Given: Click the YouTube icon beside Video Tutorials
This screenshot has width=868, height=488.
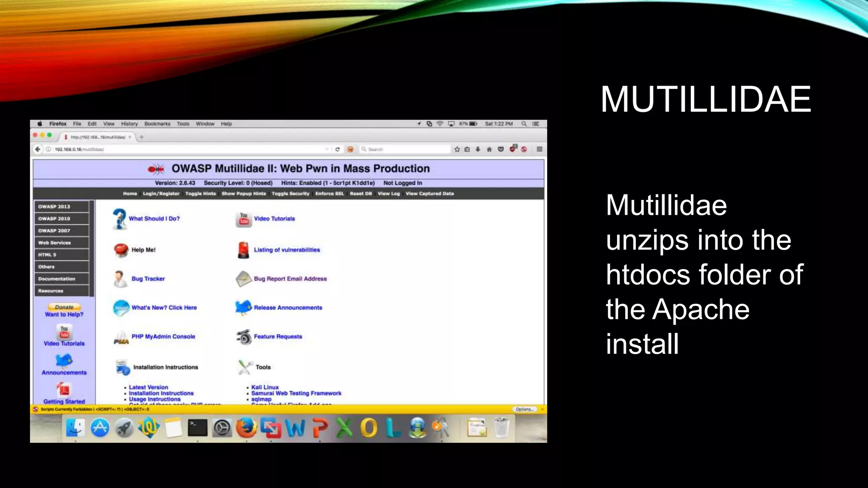Looking at the screenshot, I should point(243,219).
